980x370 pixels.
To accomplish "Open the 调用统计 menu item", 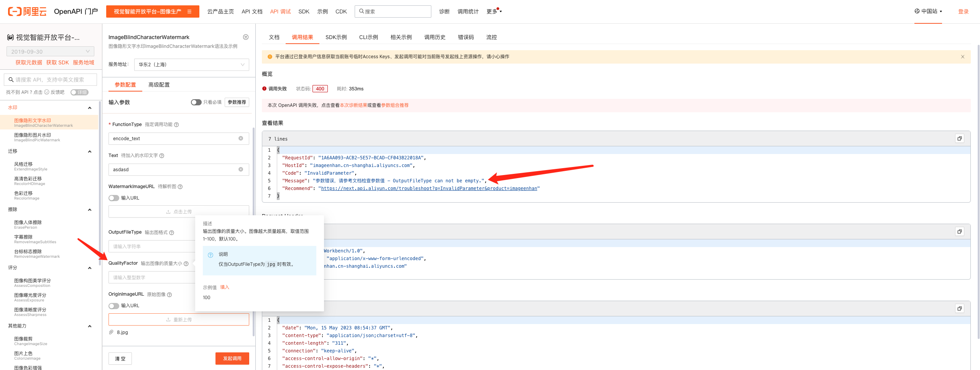I will pos(468,11).
